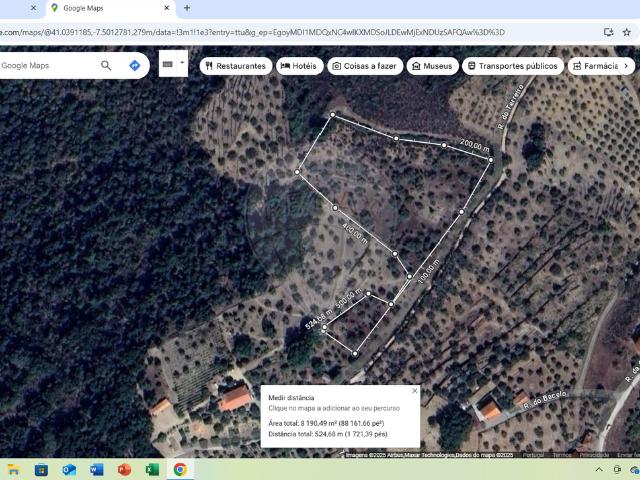Launch Excel from the taskbar

pyautogui.click(x=152, y=469)
